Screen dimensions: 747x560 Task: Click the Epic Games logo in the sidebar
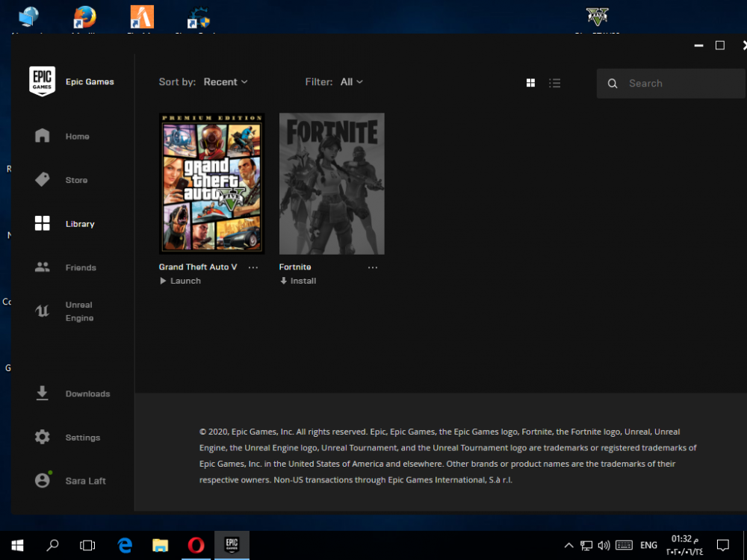click(42, 81)
